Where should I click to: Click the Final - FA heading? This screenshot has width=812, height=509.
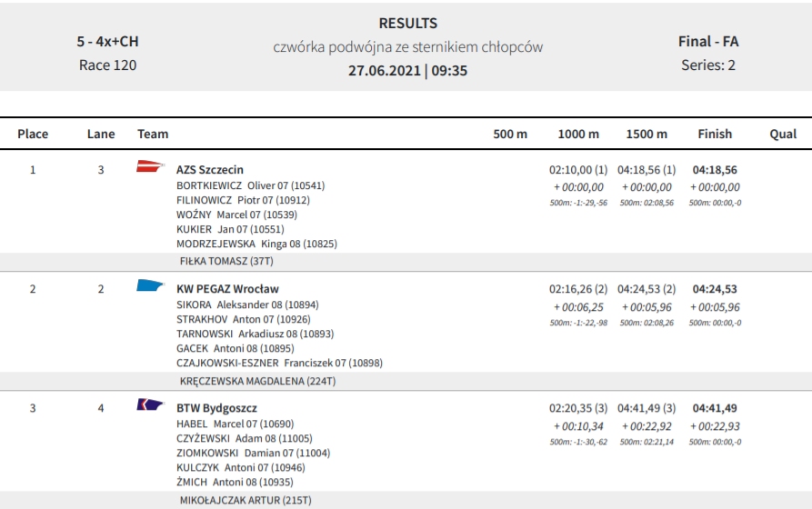pos(708,42)
